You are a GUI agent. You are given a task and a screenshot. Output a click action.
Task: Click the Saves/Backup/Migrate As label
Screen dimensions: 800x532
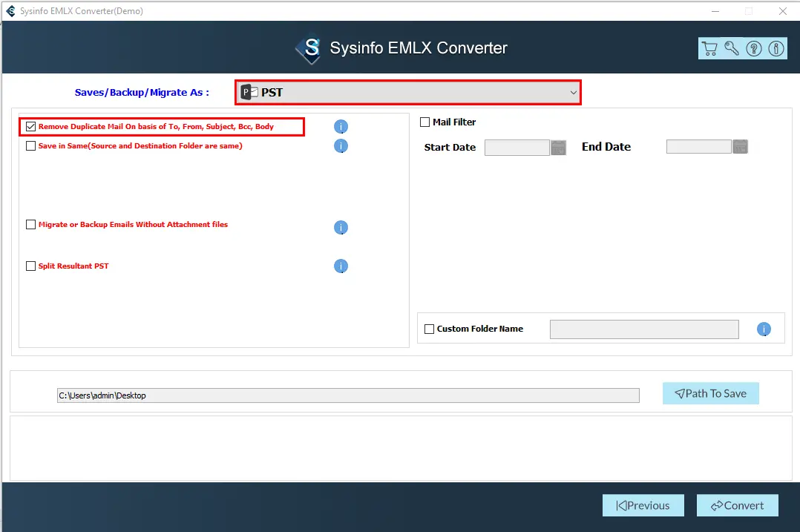142,92
